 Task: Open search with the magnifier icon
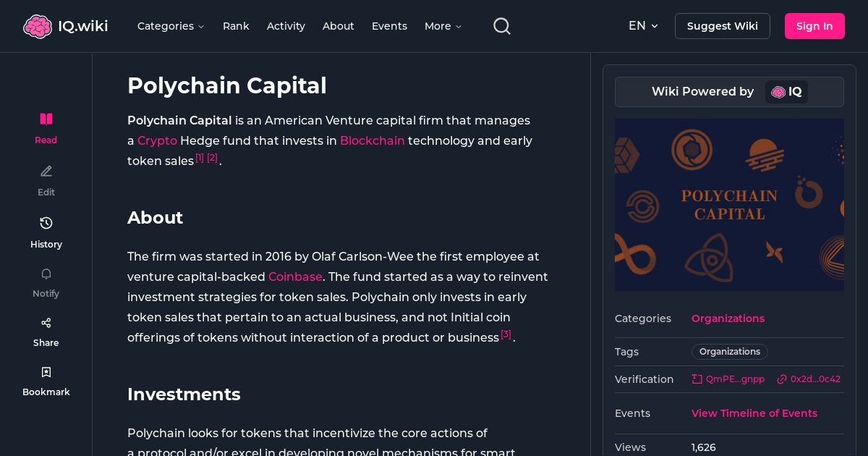click(501, 26)
